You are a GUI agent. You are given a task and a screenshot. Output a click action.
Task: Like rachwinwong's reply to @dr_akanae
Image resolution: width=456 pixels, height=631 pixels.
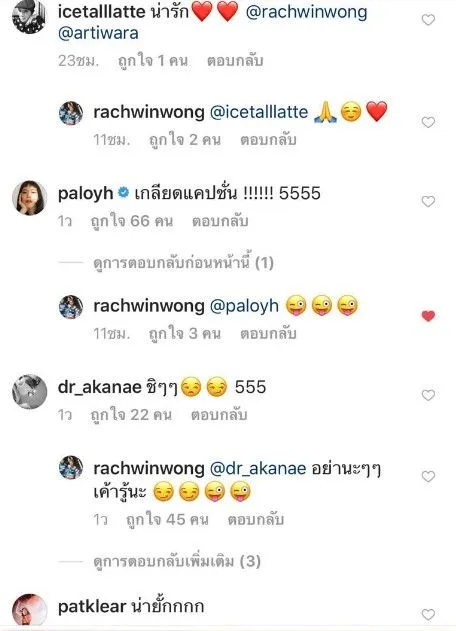tap(428, 476)
